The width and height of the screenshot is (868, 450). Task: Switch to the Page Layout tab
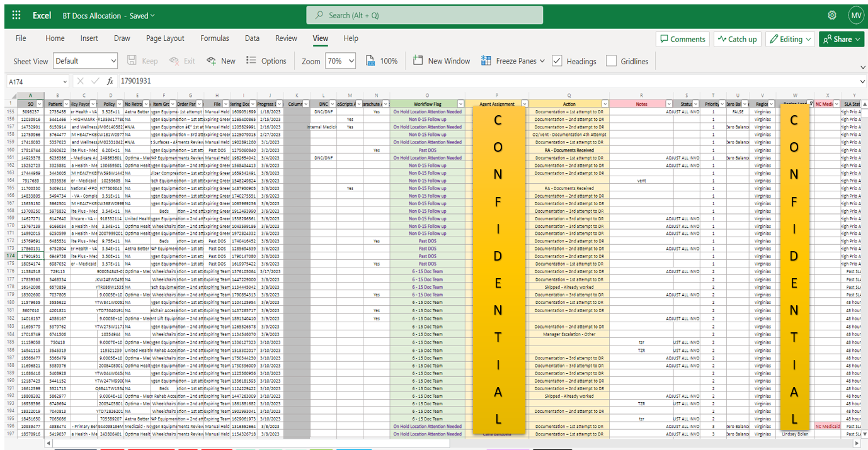tap(165, 38)
